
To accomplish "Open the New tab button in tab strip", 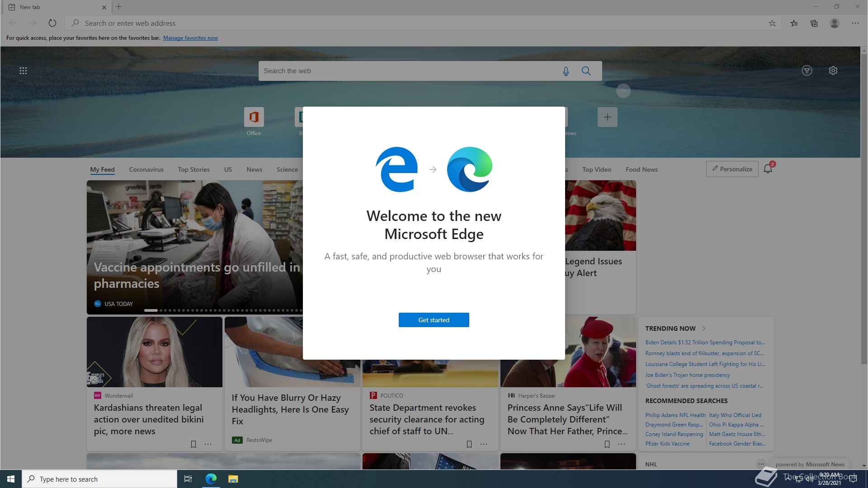I will (x=119, y=7).
